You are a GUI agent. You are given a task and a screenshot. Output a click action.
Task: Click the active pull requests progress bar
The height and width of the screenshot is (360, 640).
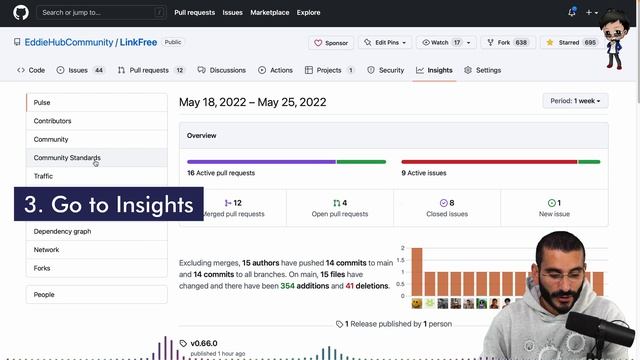[x=286, y=162]
